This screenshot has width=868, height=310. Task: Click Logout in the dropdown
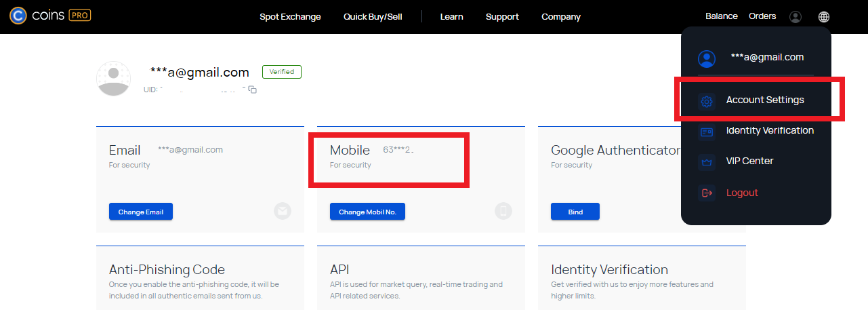tap(742, 193)
